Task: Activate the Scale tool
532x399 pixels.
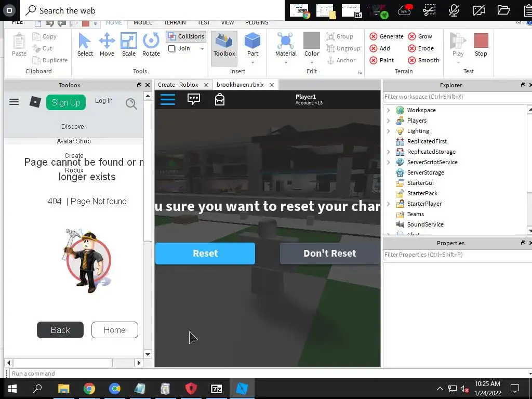Action: [x=129, y=45]
